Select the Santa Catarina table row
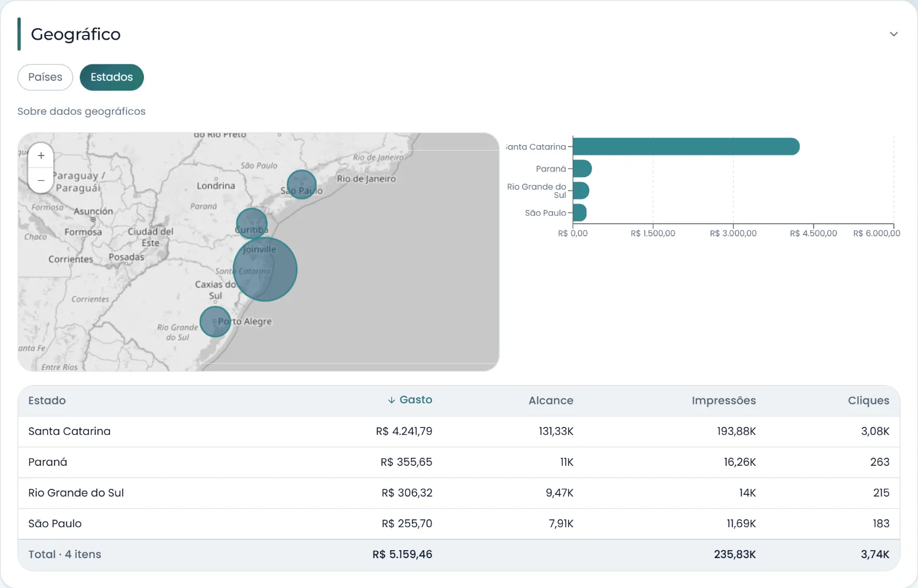 point(459,431)
